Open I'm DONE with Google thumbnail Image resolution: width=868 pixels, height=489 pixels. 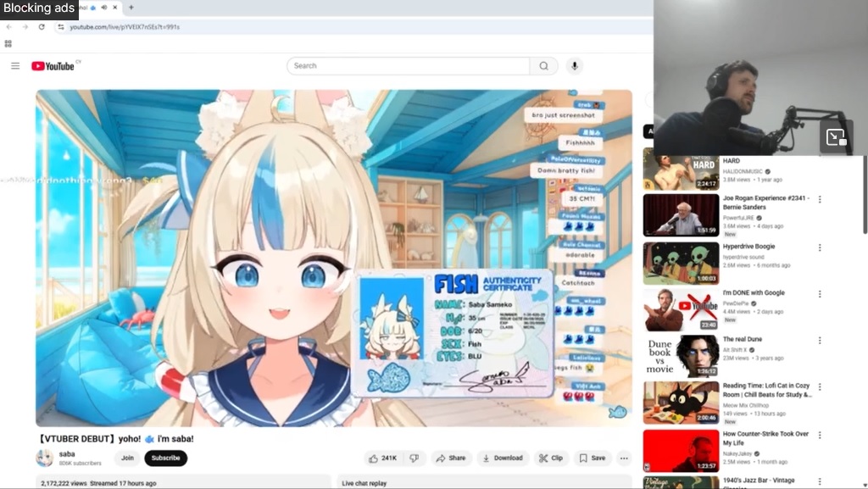click(681, 310)
